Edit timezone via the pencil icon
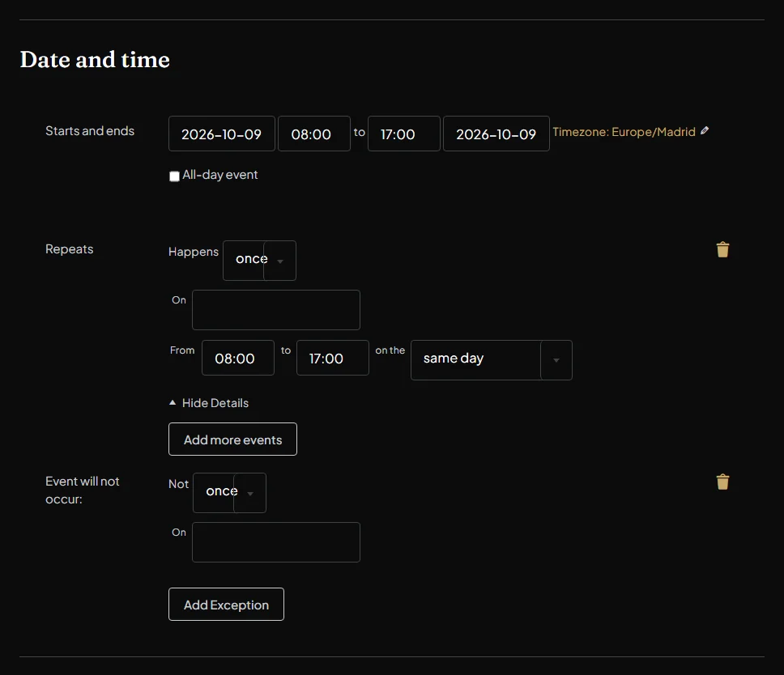 pyautogui.click(x=705, y=131)
